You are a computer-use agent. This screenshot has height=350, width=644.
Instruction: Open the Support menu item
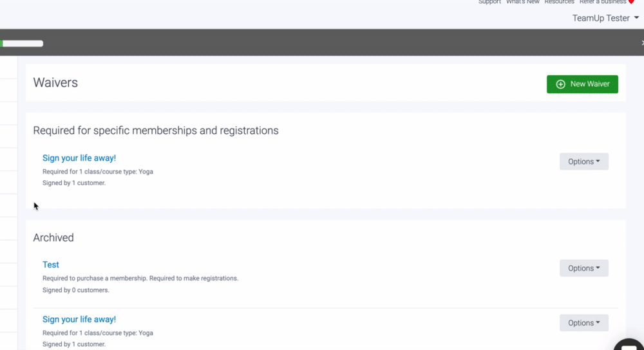489,2
